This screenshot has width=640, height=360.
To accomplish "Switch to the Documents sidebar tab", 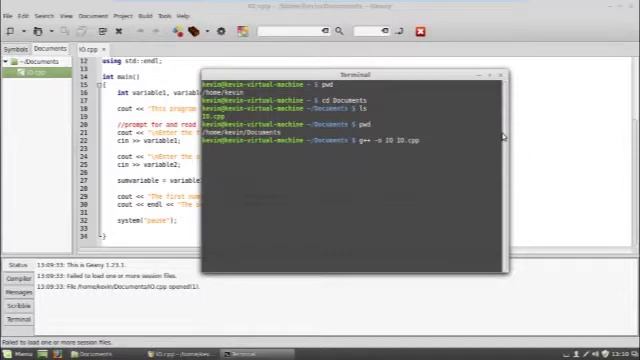I will (x=50, y=49).
